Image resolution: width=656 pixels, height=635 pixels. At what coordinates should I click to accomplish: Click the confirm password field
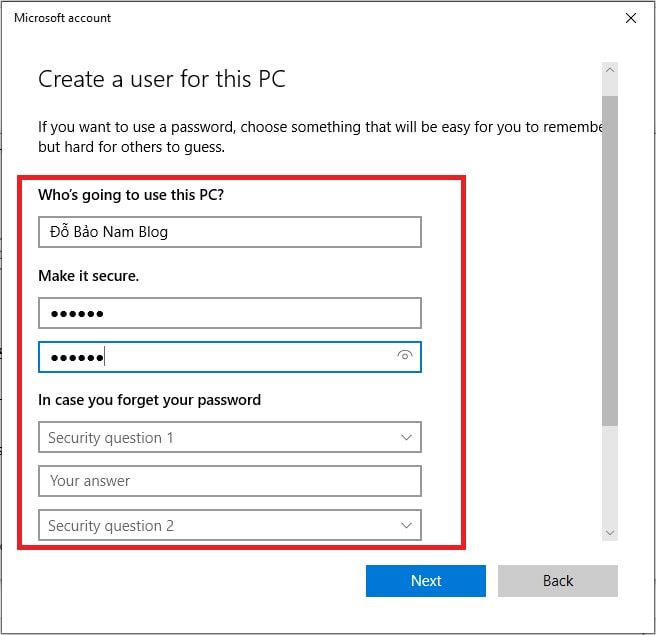tap(230, 357)
